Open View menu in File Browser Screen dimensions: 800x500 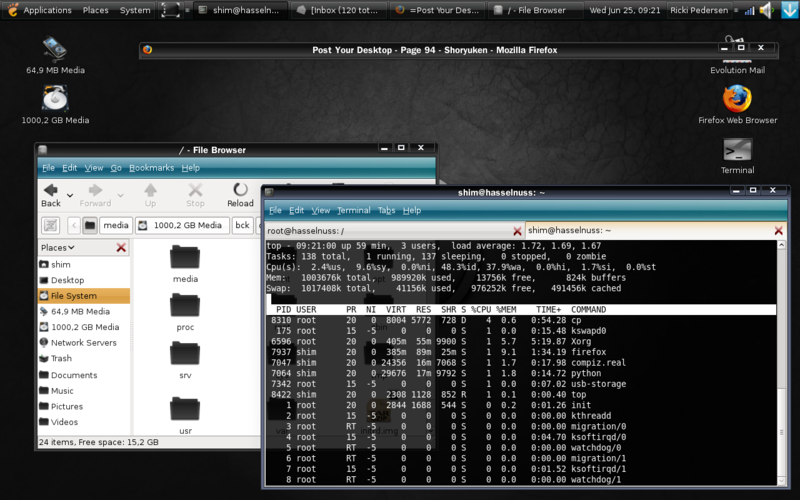coord(93,168)
